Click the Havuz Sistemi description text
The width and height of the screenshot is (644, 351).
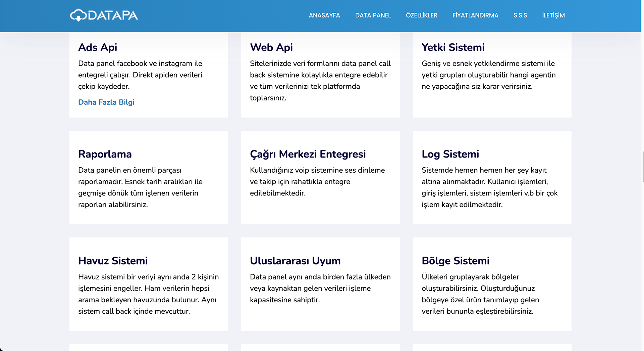148,294
